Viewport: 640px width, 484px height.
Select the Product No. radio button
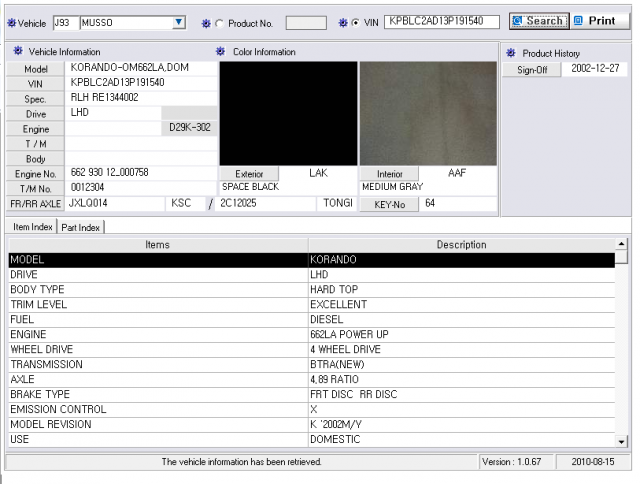tap(220, 24)
